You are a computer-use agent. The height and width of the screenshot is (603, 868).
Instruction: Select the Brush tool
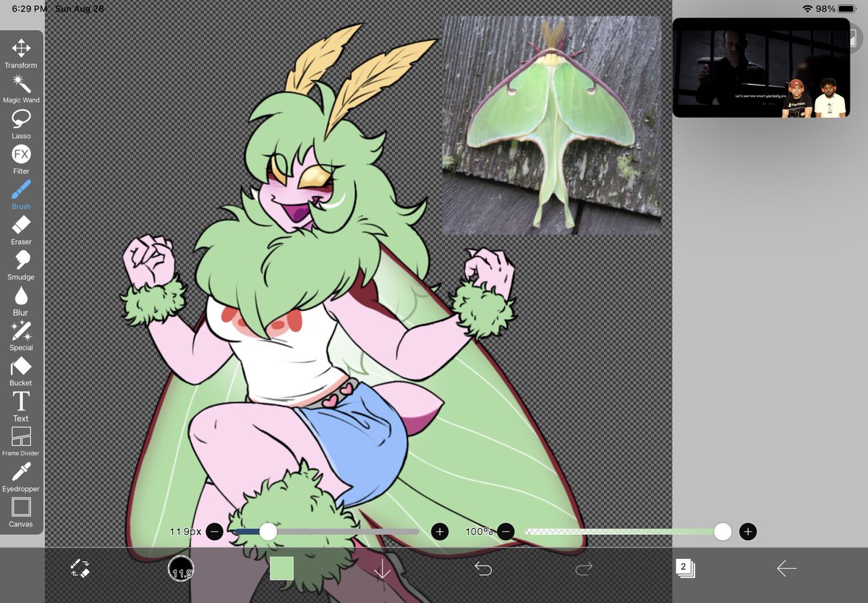[x=21, y=195]
